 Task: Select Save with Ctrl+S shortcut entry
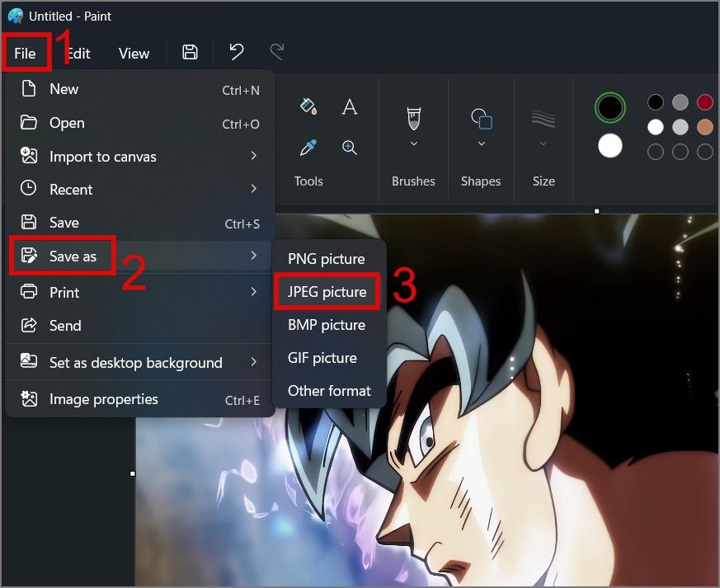pos(140,223)
